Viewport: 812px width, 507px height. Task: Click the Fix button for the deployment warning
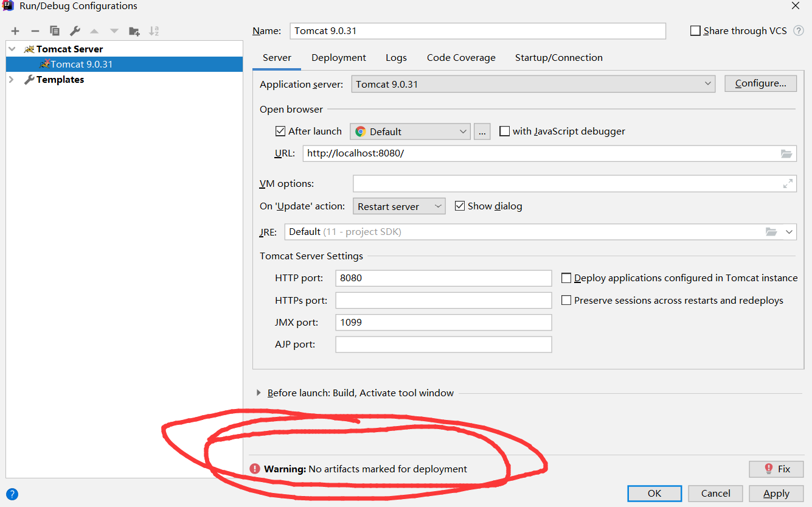(776, 469)
